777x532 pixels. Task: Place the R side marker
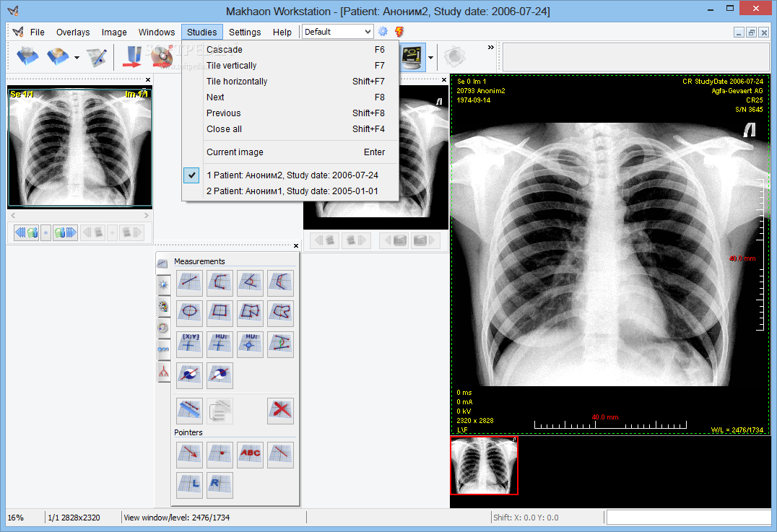(220, 485)
